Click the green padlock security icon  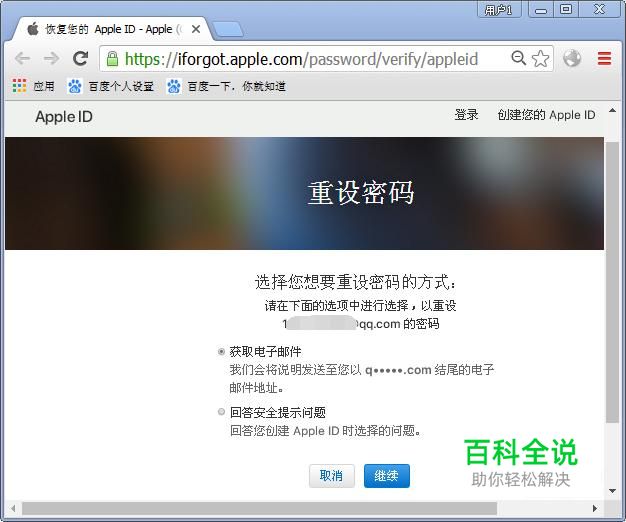(112, 59)
